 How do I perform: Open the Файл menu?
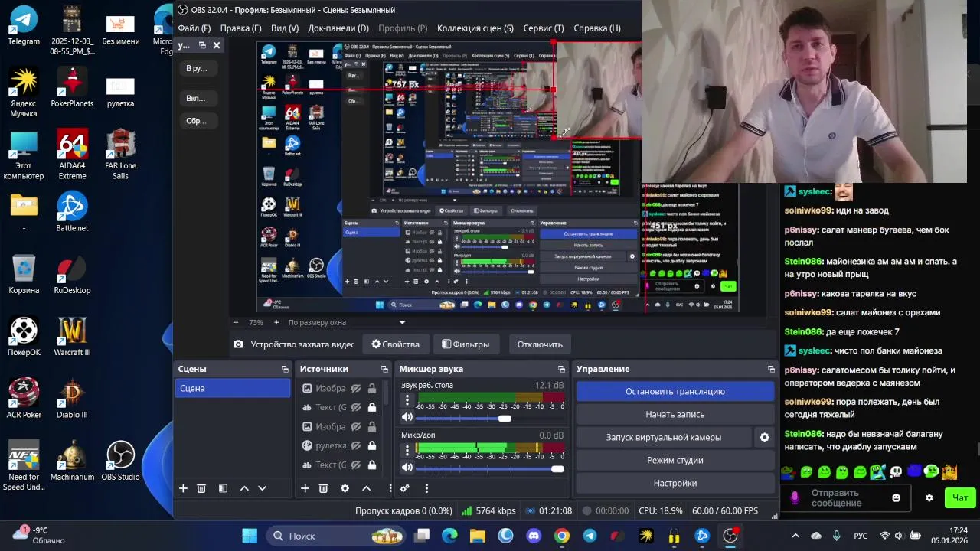194,28
